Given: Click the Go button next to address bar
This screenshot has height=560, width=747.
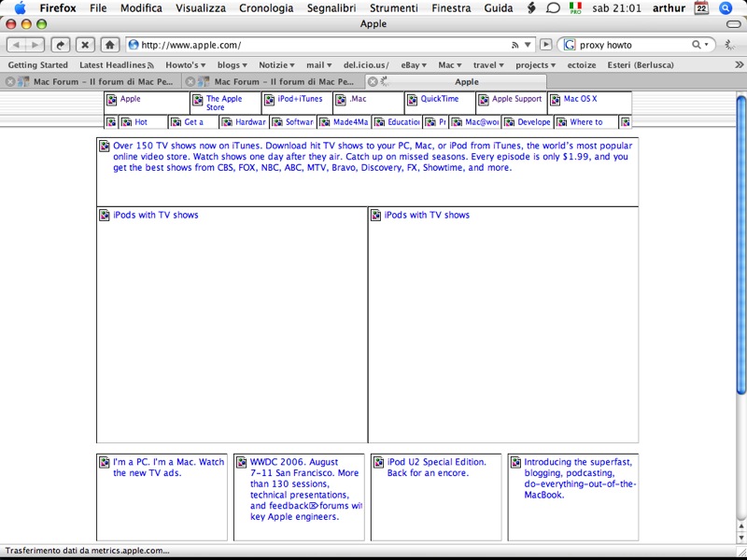Looking at the screenshot, I should point(545,45).
